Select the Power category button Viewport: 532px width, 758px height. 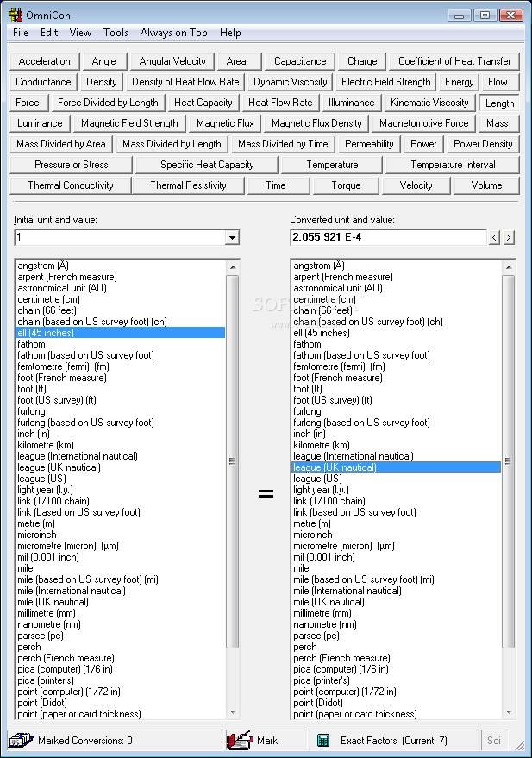tap(423, 145)
